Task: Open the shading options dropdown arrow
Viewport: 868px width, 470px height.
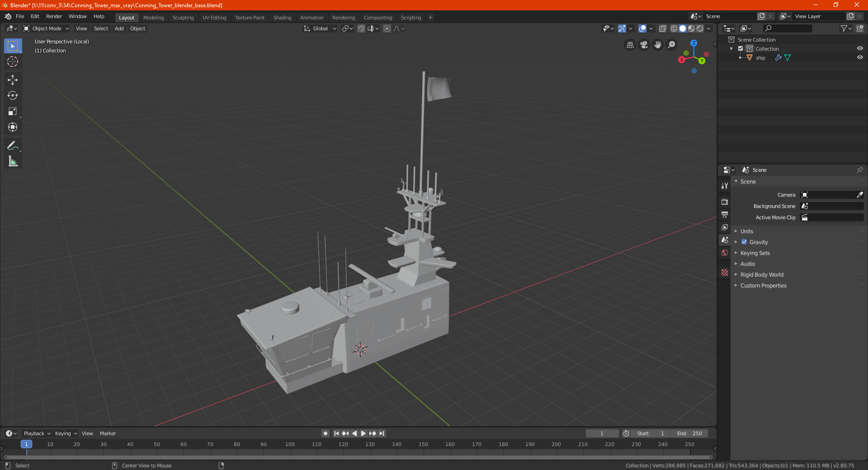Action: pos(709,28)
